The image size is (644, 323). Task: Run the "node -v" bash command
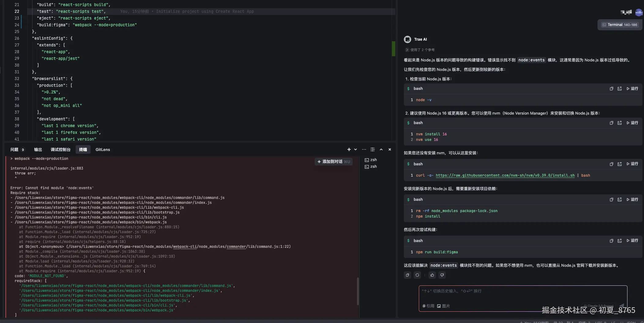[x=632, y=89]
